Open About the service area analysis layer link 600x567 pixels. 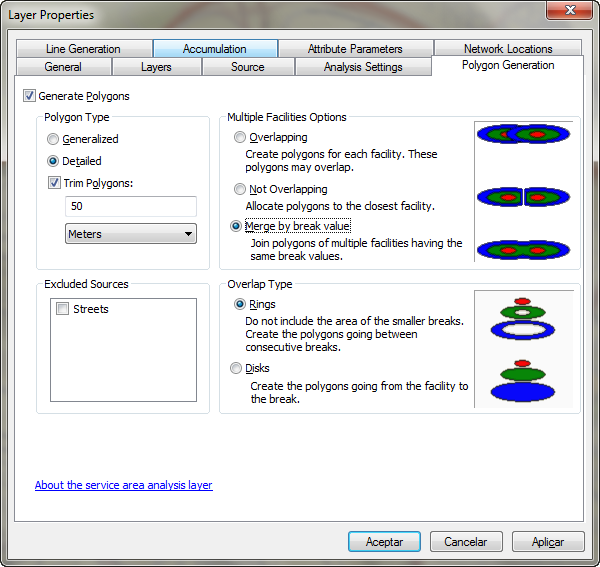[123, 485]
